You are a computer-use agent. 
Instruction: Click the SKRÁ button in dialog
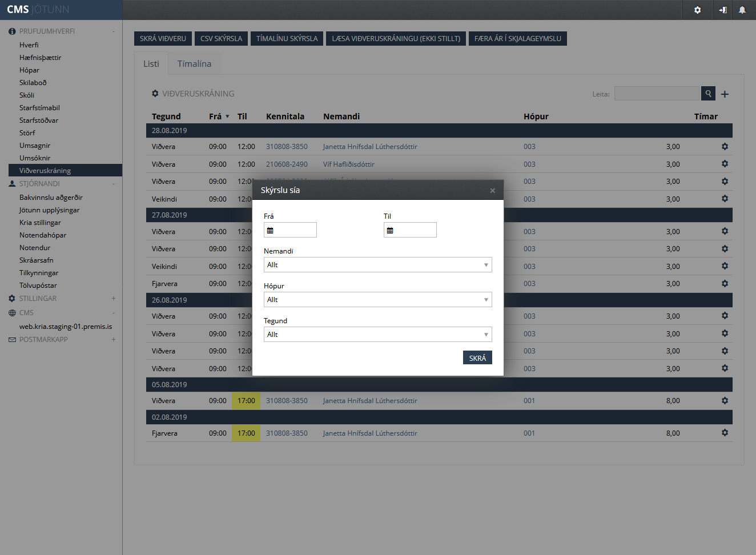[477, 358]
